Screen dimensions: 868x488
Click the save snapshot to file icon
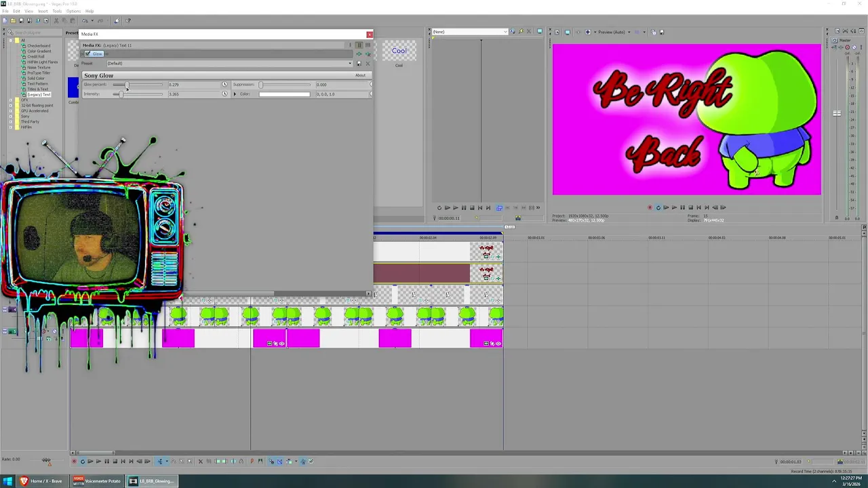[x=661, y=32]
